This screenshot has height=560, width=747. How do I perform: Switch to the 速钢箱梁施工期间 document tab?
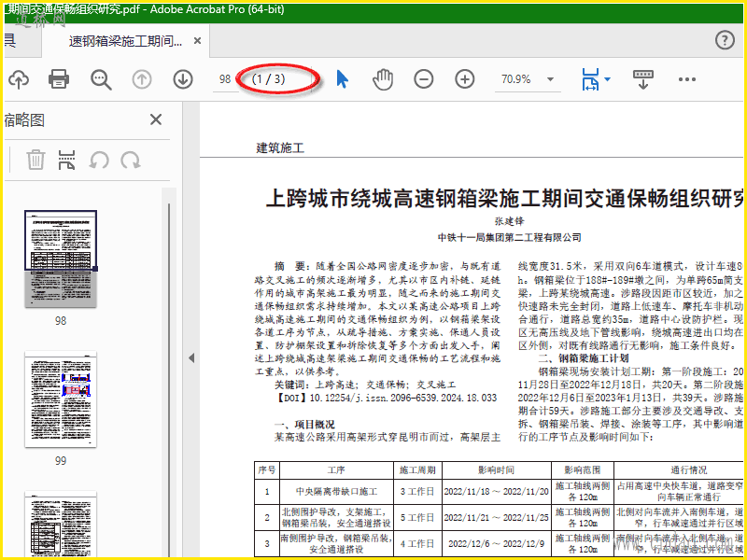(125, 42)
